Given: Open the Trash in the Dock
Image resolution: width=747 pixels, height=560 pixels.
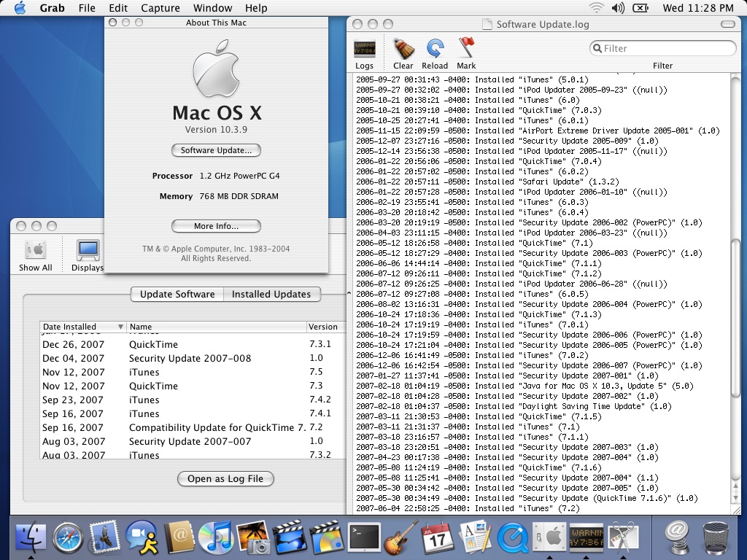Looking at the screenshot, I should (716, 537).
